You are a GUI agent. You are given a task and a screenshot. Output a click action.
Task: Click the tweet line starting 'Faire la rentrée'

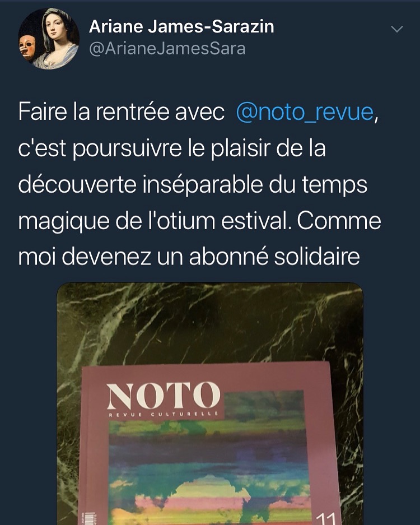[x=198, y=112]
